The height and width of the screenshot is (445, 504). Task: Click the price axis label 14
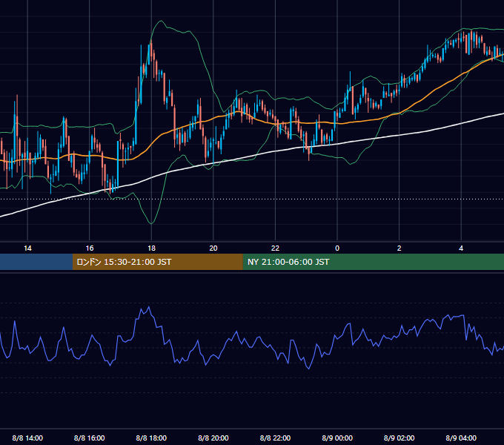(x=27, y=248)
